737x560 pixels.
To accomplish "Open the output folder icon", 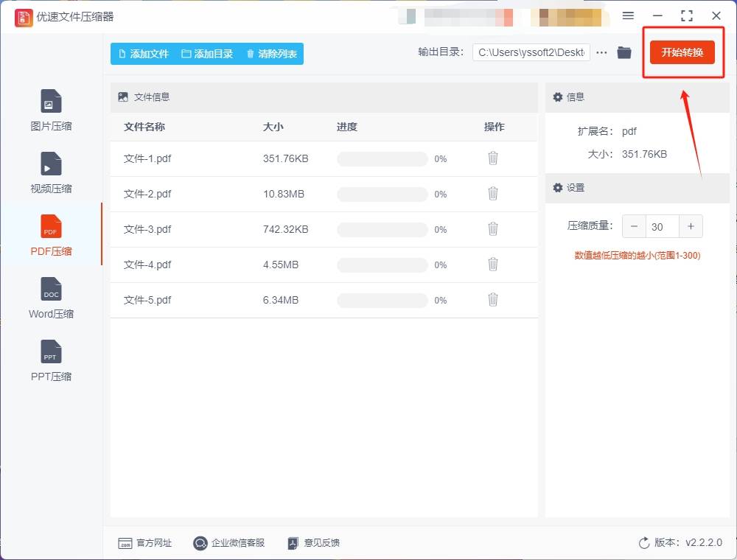I will (624, 52).
